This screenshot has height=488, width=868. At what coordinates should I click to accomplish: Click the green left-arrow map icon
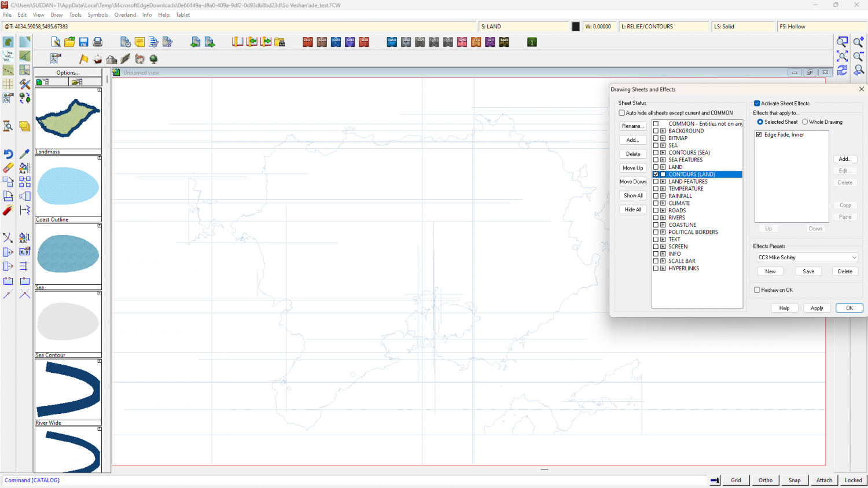[x=196, y=42]
